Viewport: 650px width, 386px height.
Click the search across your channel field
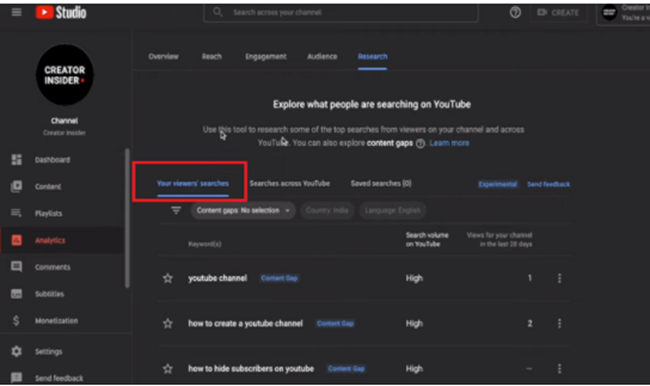pos(341,12)
